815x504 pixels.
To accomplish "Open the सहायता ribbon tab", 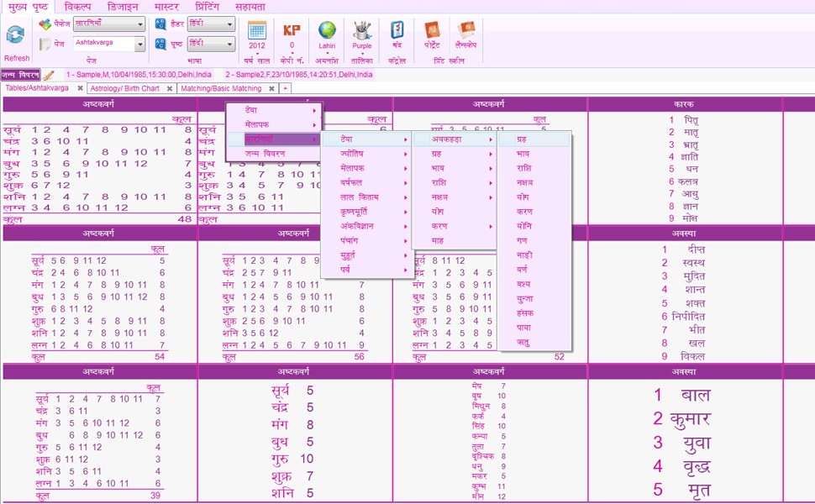I will [250, 7].
